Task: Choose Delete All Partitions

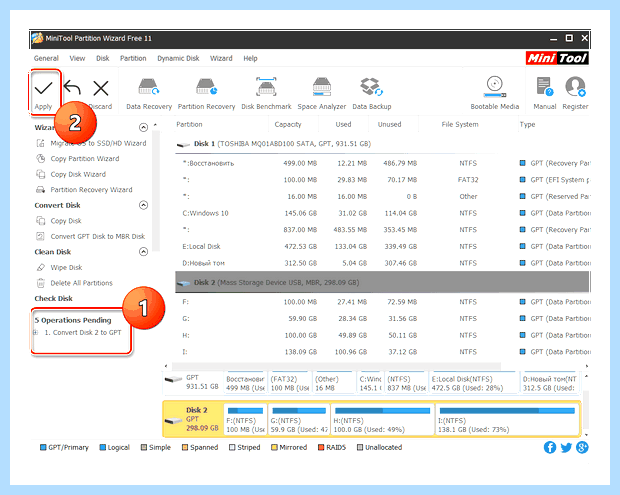Action: click(x=81, y=283)
